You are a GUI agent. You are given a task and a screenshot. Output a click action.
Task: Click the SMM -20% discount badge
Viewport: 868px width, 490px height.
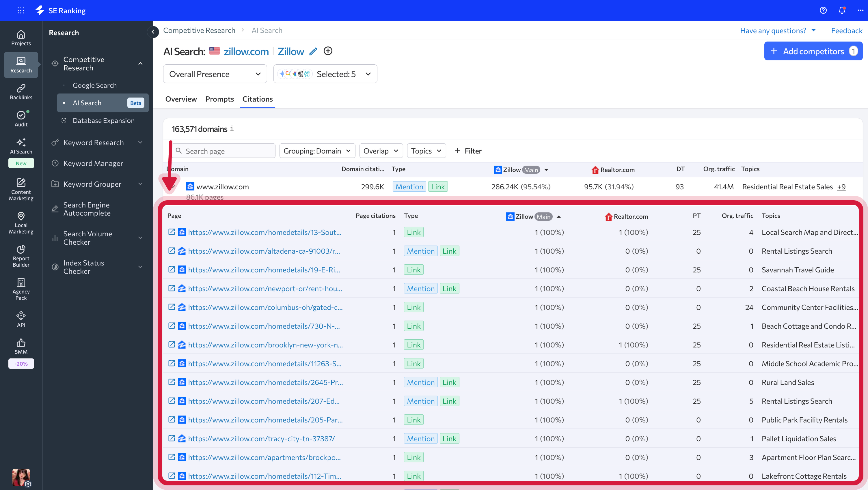point(21,364)
